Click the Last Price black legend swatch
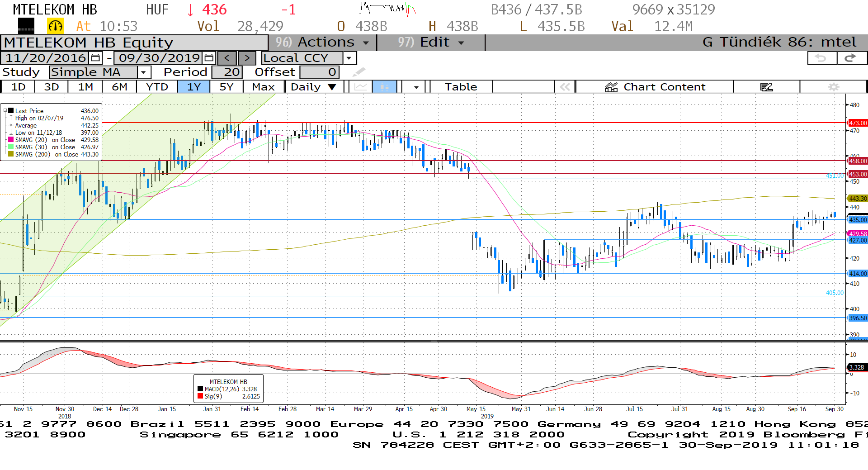The width and height of the screenshot is (868, 470). click(11, 110)
